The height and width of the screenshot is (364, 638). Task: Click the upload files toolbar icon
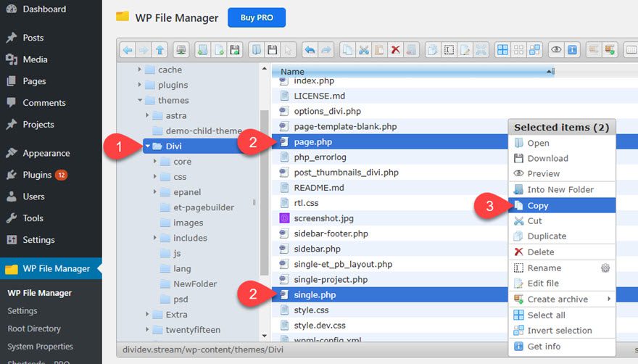coord(235,50)
